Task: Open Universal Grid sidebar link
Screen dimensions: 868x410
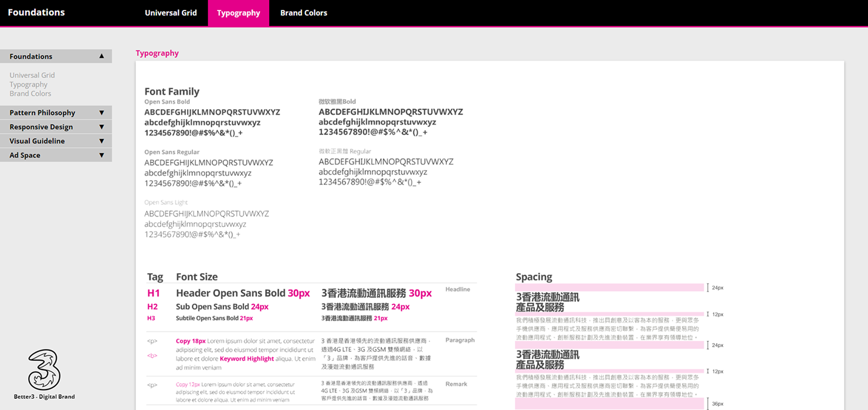Action: pyautogui.click(x=32, y=75)
